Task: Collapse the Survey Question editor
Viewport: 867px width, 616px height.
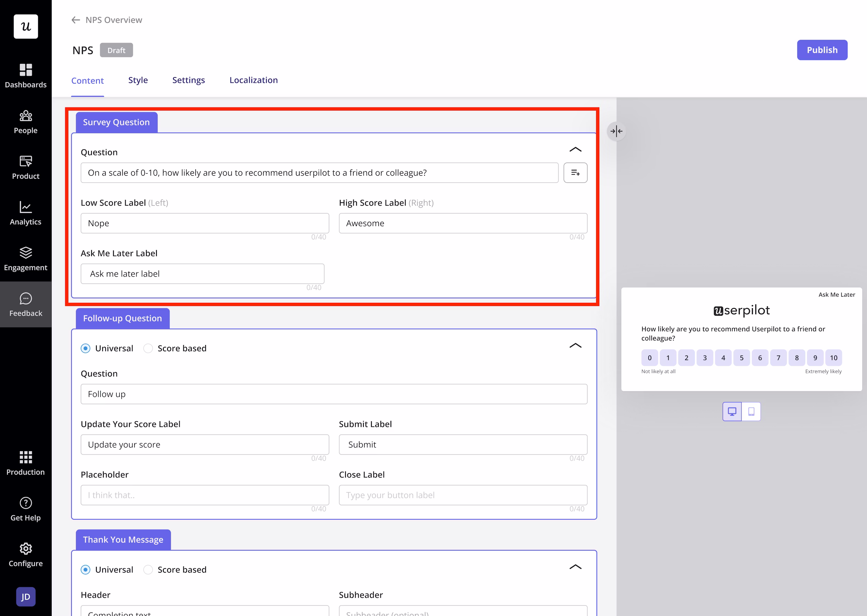Action: (575, 149)
